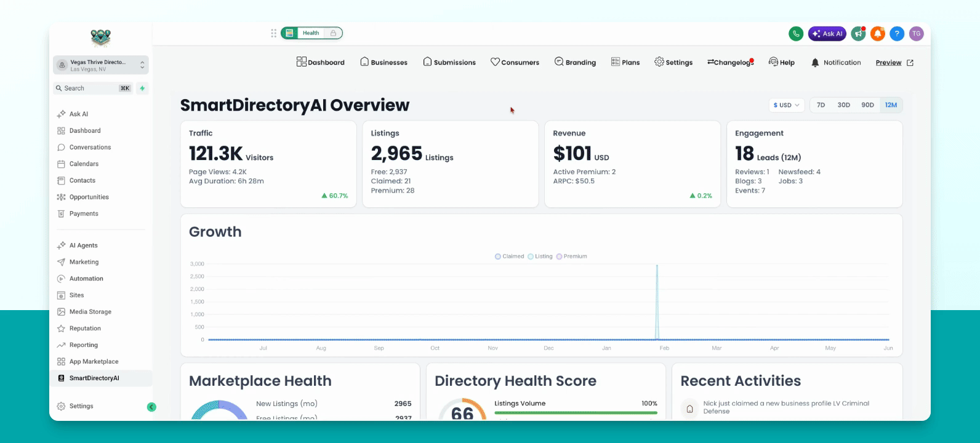
Task: Click the Ask AI button
Action: pos(827,34)
